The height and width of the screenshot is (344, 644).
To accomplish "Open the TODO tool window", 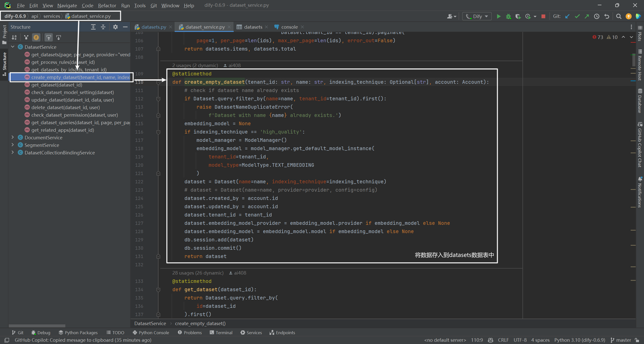I will [x=115, y=332].
